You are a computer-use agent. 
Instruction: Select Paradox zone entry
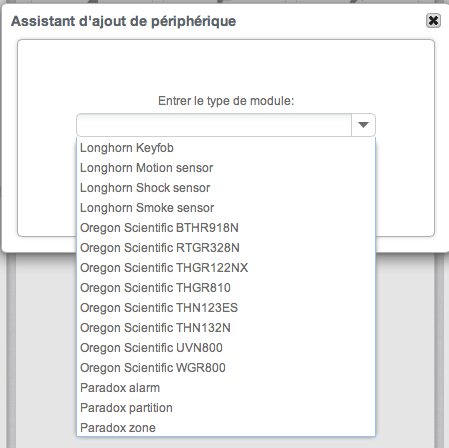pos(226,427)
